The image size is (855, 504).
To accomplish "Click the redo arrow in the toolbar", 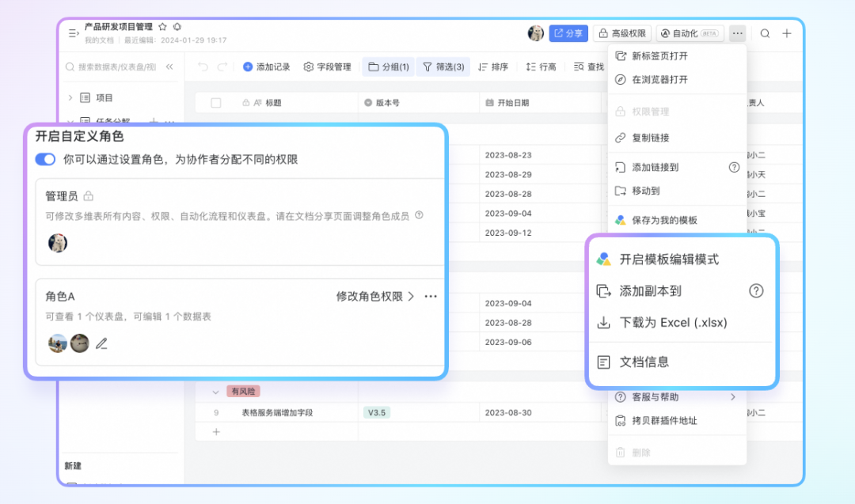I will (x=222, y=67).
